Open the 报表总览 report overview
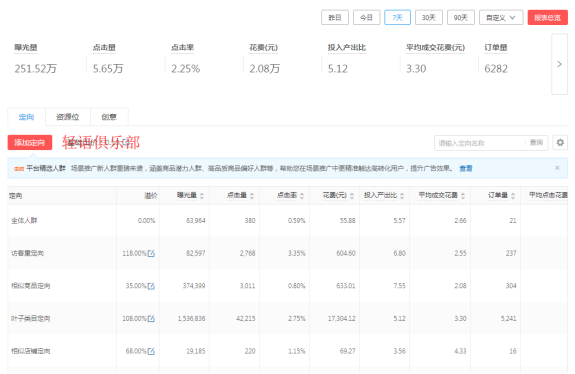Viewport: 575px width, 374px height. pos(547,18)
